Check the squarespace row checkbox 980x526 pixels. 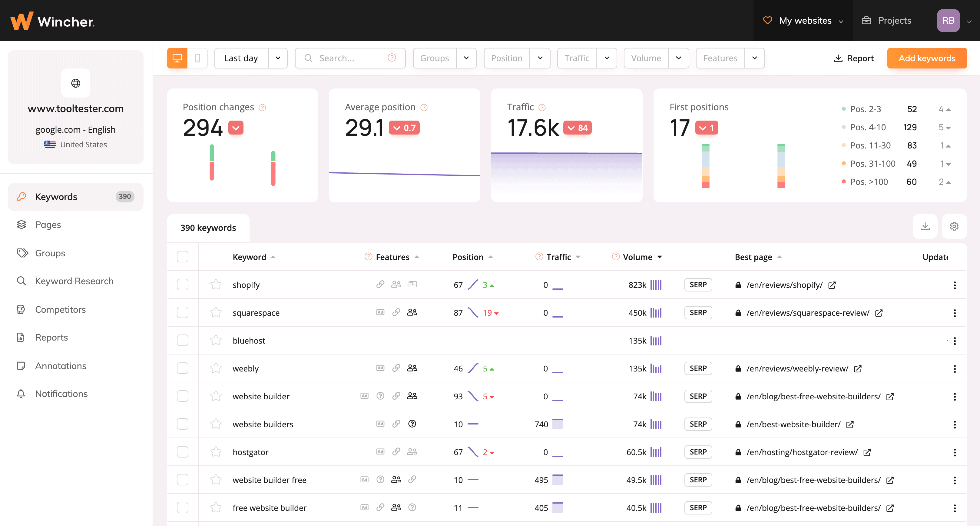183,312
